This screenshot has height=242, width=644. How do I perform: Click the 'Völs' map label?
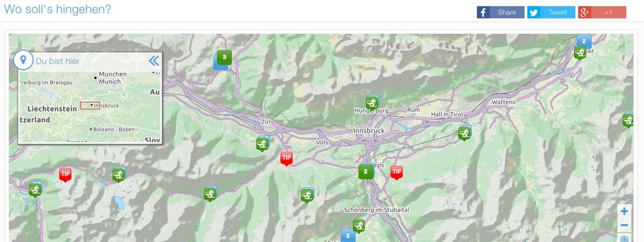(x=323, y=141)
